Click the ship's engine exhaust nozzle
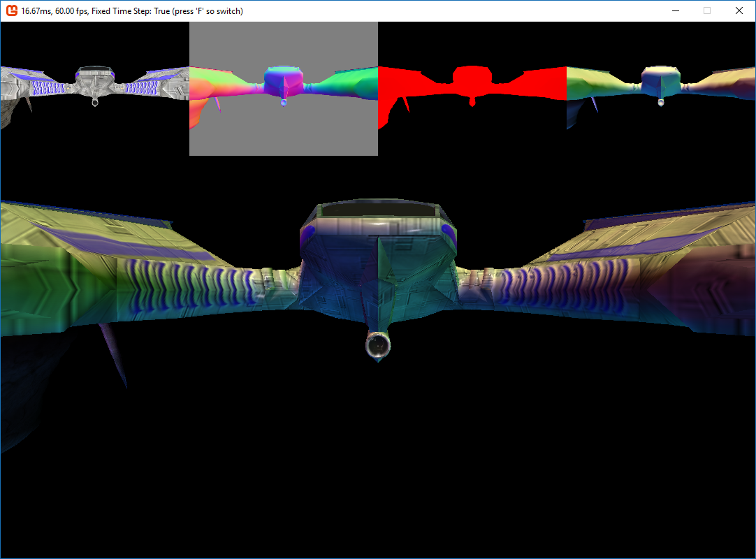 pos(377,346)
